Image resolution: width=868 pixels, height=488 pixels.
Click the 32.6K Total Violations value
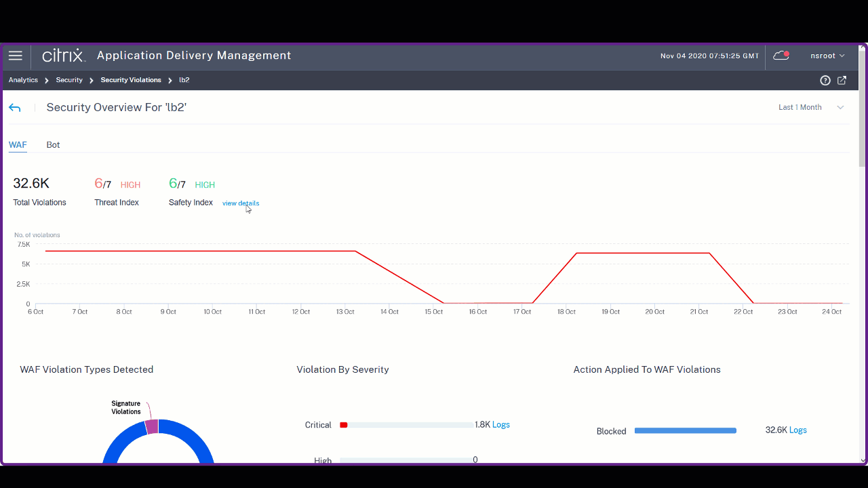point(31,184)
